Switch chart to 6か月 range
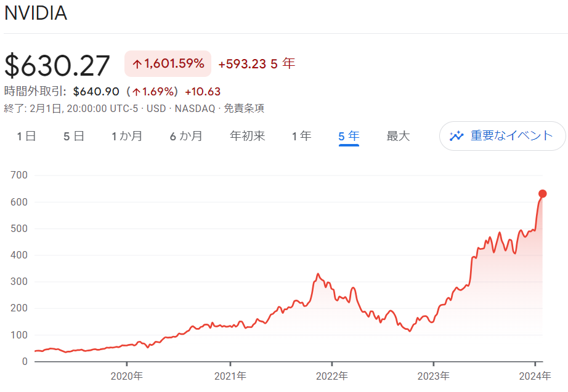This screenshot has width=568, height=392. pyautogui.click(x=186, y=136)
